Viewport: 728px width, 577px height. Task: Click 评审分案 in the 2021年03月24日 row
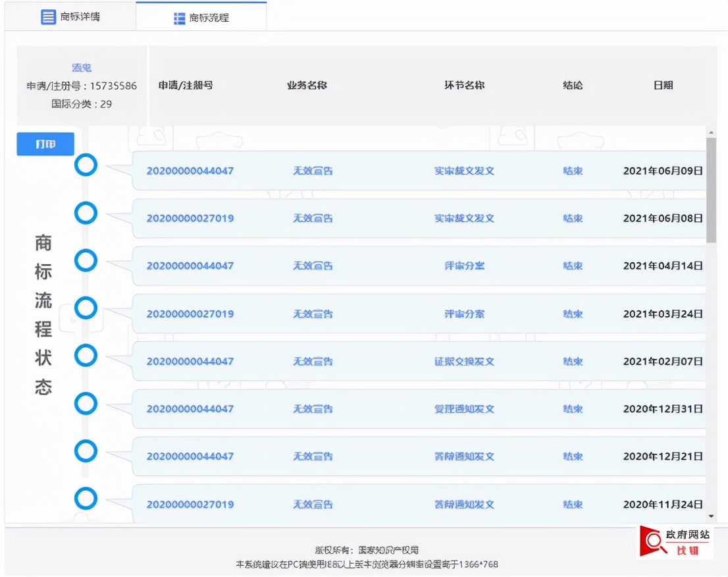click(x=464, y=314)
